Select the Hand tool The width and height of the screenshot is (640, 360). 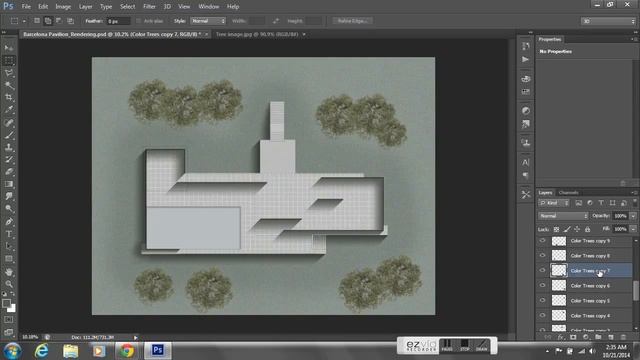pyautogui.click(x=9, y=272)
